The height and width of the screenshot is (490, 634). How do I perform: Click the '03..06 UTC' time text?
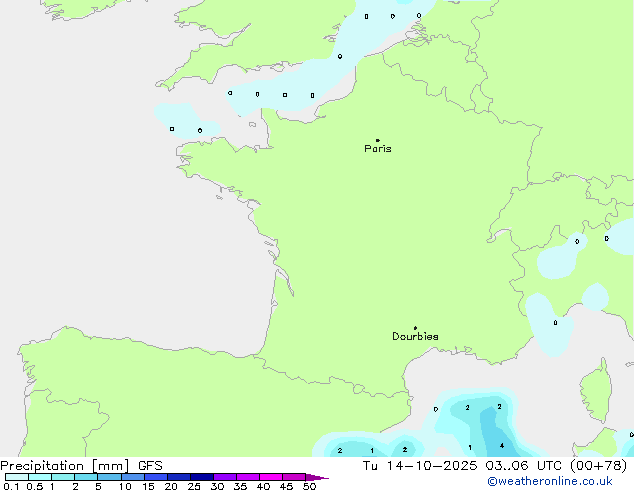(526, 466)
